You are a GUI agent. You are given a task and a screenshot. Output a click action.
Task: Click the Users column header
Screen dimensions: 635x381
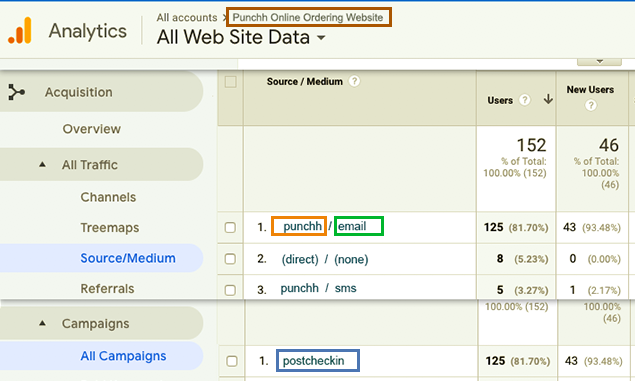(500, 100)
